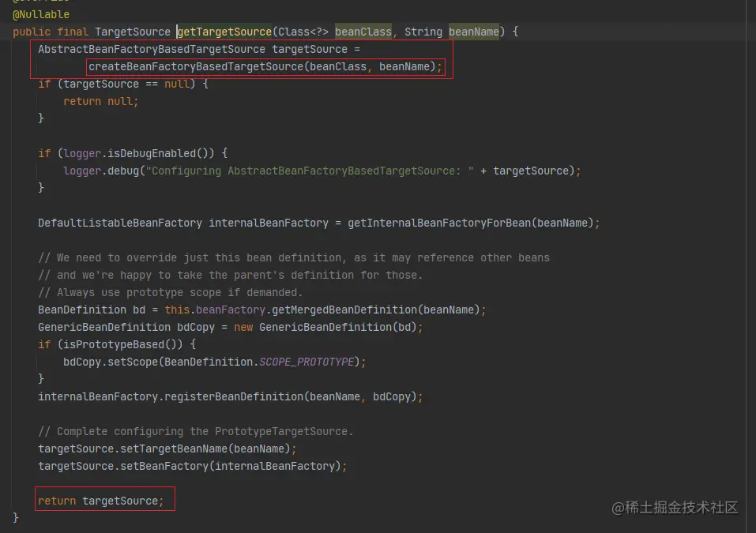
Task: Click 'new GenericBeanDefinition(bd)' expression
Action: [x=325, y=327]
